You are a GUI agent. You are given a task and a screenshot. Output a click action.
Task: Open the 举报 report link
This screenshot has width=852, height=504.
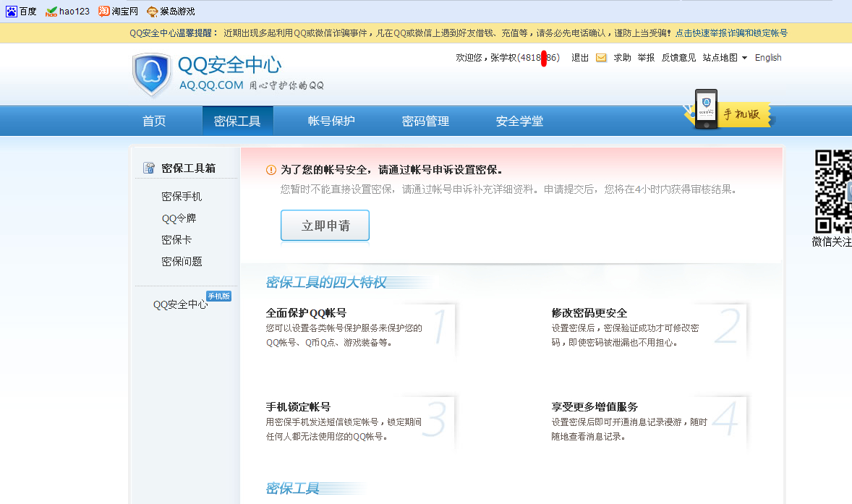pyautogui.click(x=646, y=58)
